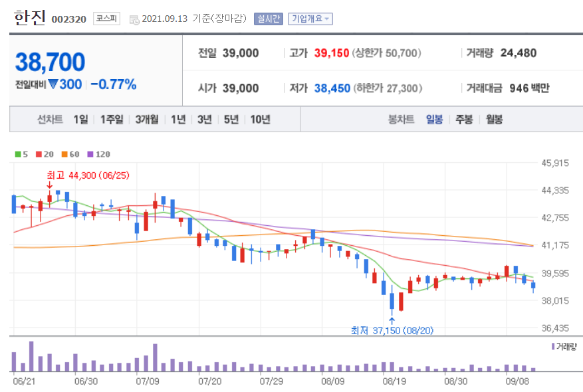583x392 pixels.
Task: Click the 41,175 price axis label
Action: point(555,245)
